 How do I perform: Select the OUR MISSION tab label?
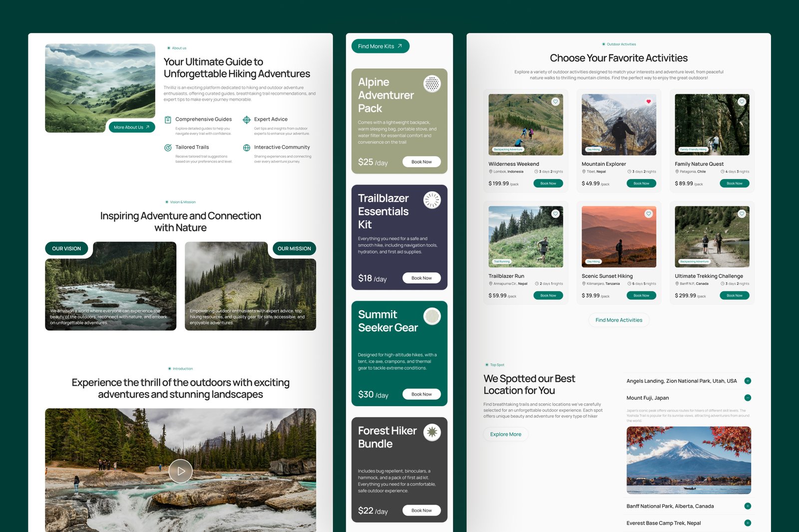[x=294, y=249]
